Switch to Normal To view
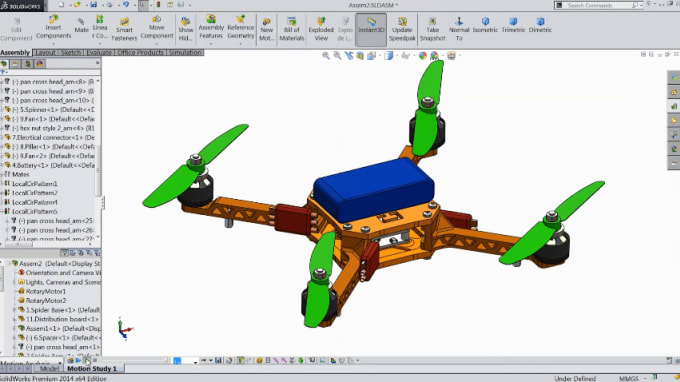 pyautogui.click(x=459, y=29)
